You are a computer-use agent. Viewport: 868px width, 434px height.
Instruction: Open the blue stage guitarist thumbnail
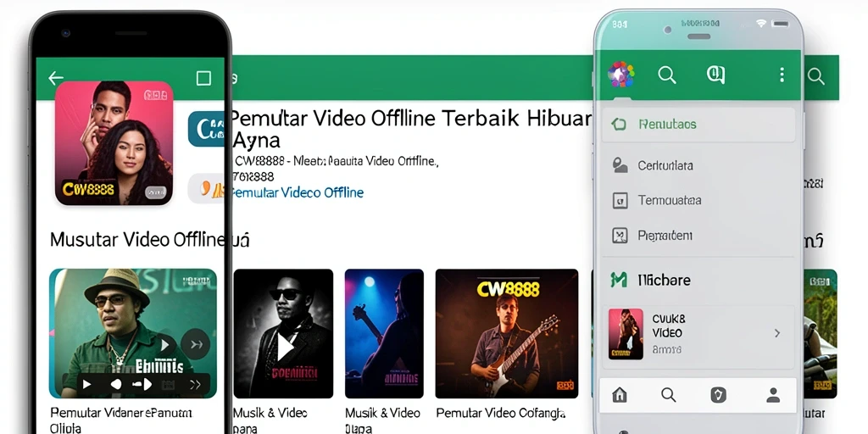point(384,334)
